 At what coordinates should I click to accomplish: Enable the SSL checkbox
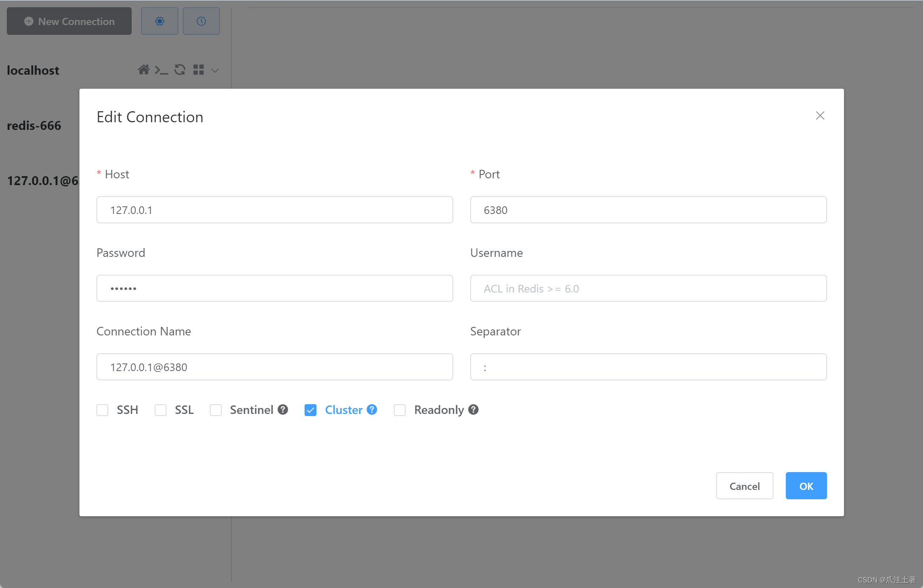click(x=161, y=410)
